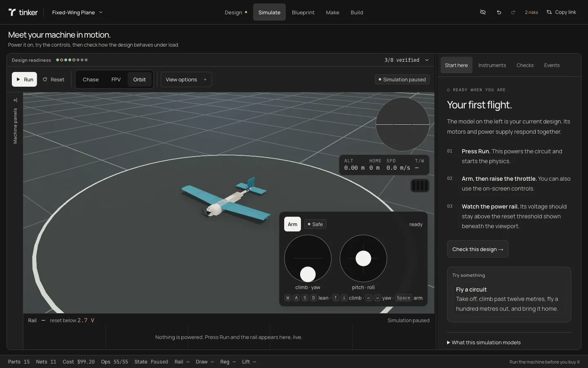Click the Ops 55/55 status entry
Viewport: 588px width, 368px height.
tap(115, 362)
